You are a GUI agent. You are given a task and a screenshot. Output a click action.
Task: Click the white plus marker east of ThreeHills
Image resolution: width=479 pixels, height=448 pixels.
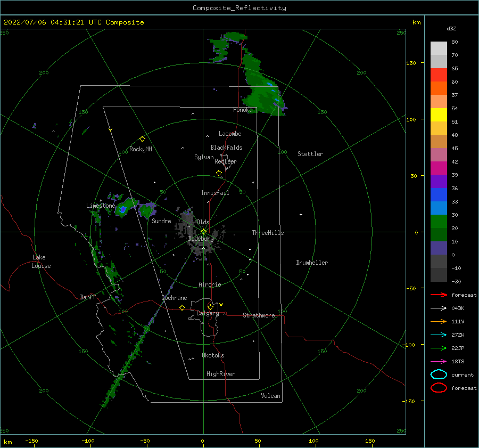301,214
